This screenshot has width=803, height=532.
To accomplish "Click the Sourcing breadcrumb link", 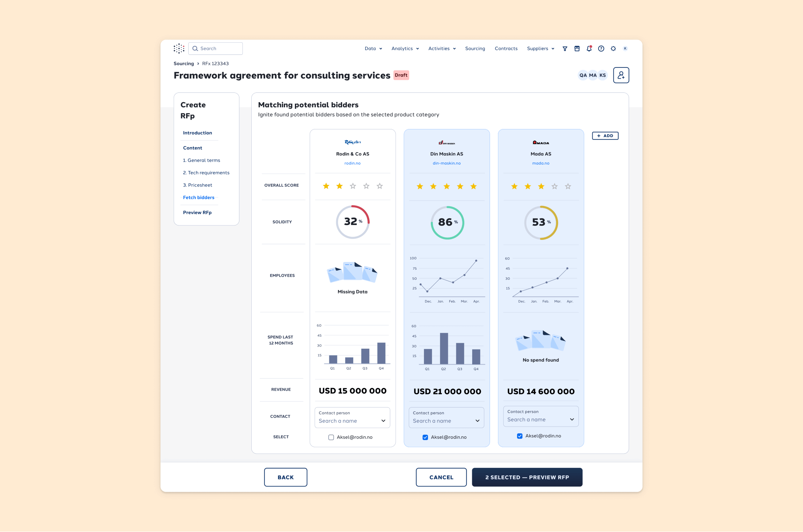I will point(184,63).
